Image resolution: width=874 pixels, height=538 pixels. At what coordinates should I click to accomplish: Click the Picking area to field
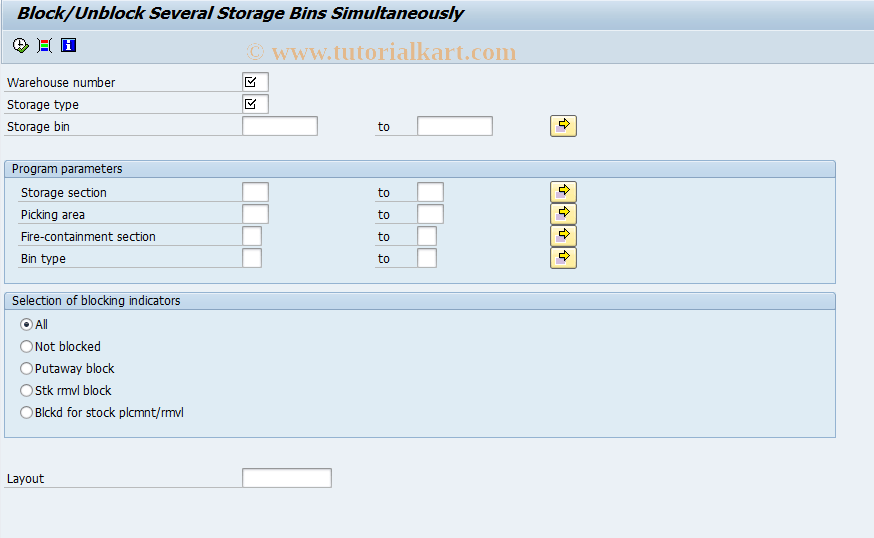(430, 214)
